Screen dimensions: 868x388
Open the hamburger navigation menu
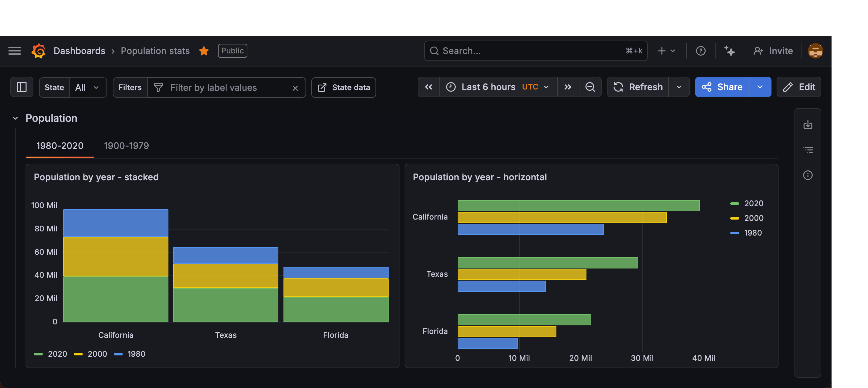click(14, 50)
